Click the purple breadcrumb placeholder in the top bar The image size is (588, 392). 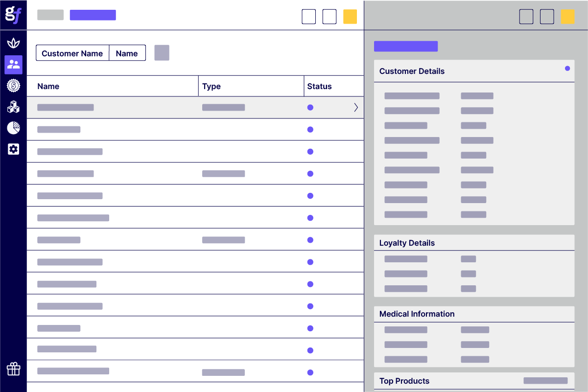click(x=93, y=15)
